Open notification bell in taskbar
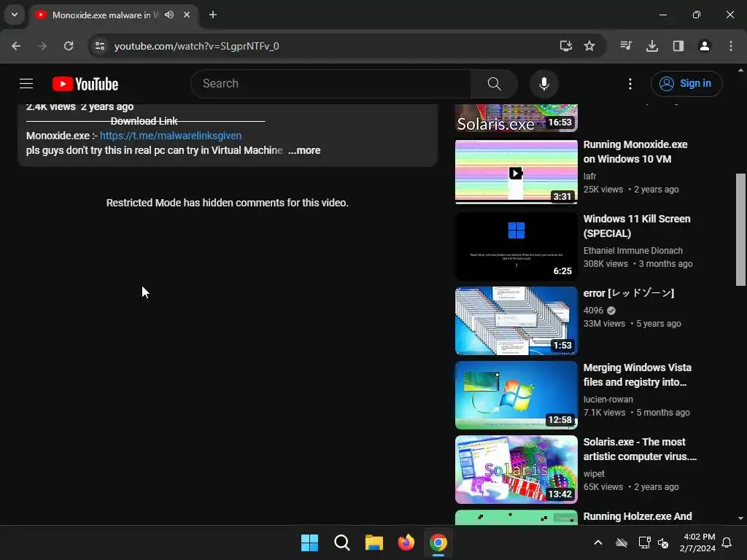This screenshot has height=560, width=747. [727, 542]
